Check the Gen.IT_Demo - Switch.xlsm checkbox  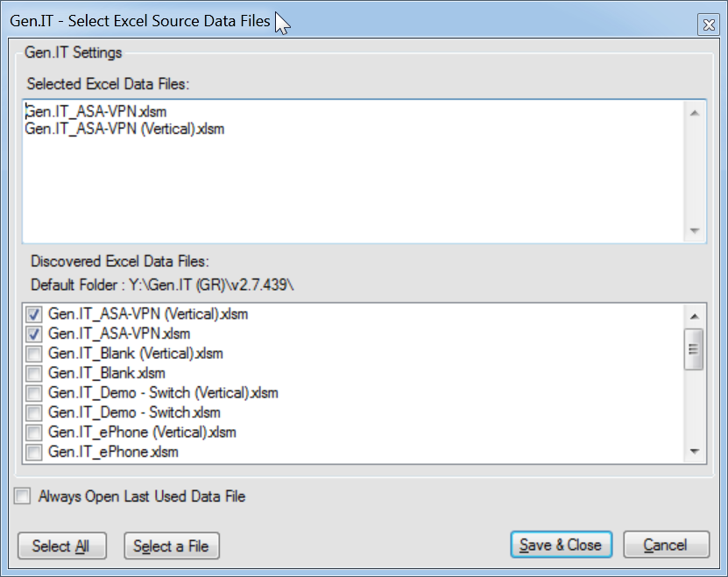[34, 412]
